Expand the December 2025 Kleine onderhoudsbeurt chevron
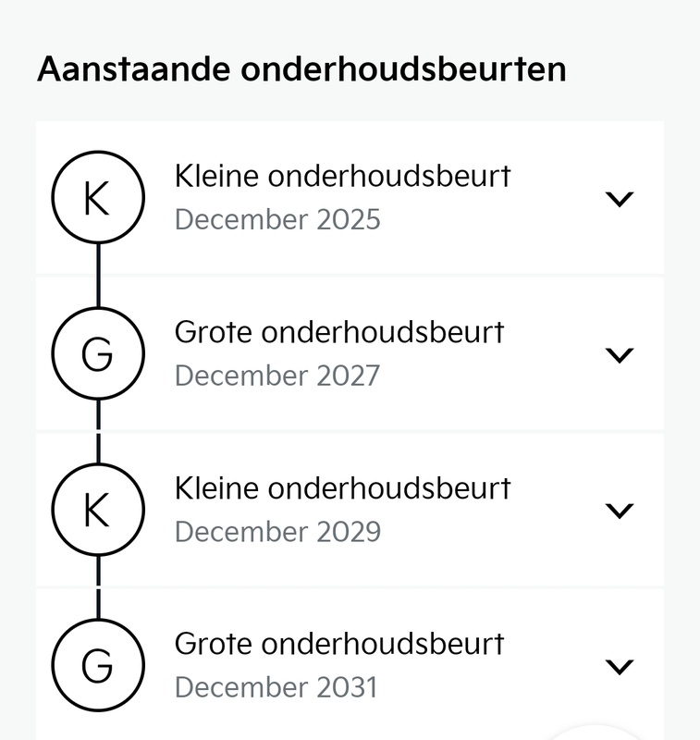The width and height of the screenshot is (700, 740). pyautogui.click(x=619, y=198)
